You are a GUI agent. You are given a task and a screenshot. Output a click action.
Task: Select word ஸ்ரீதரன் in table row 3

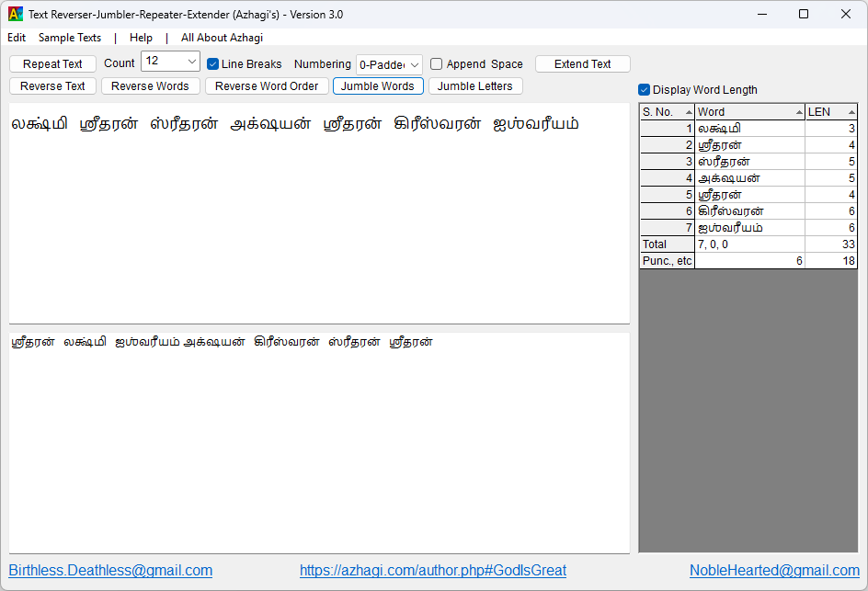(750, 162)
